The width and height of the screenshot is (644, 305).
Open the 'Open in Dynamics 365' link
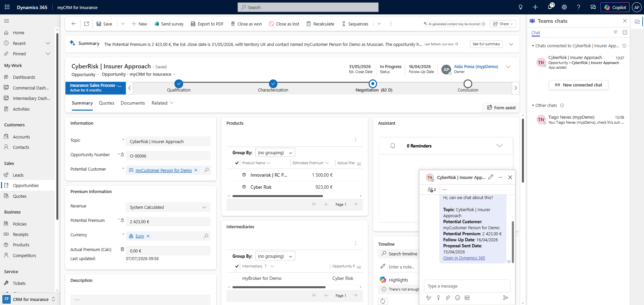(464, 258)
